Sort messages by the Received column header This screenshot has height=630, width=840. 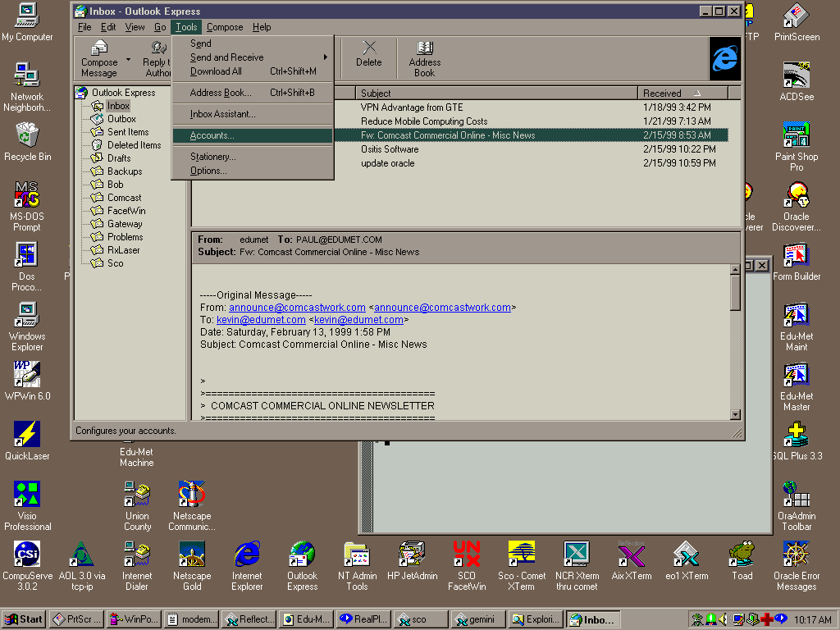click(682, 94)
